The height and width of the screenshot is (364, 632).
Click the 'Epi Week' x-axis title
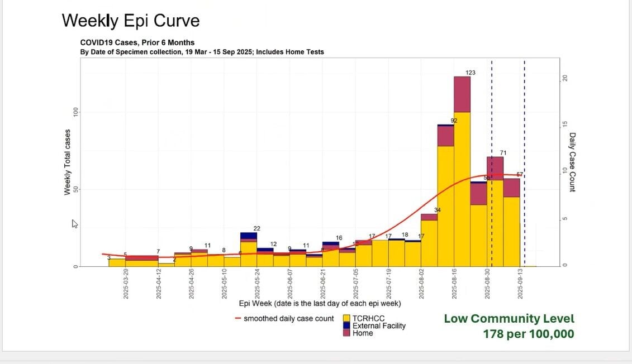pyautogui.click(x=320, y=304)
